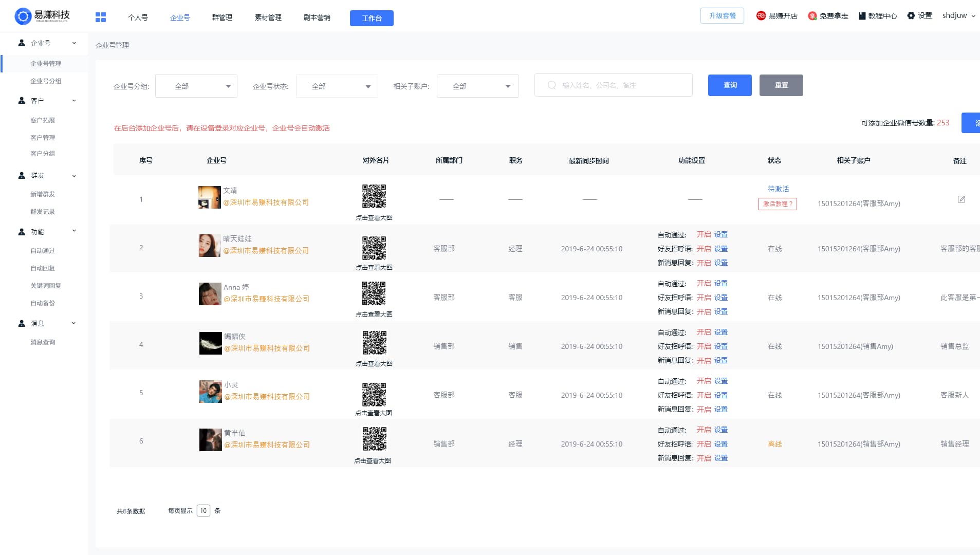Click the 重置 button
The width and height of the screenshot is (980, 555).
(781, 85)
